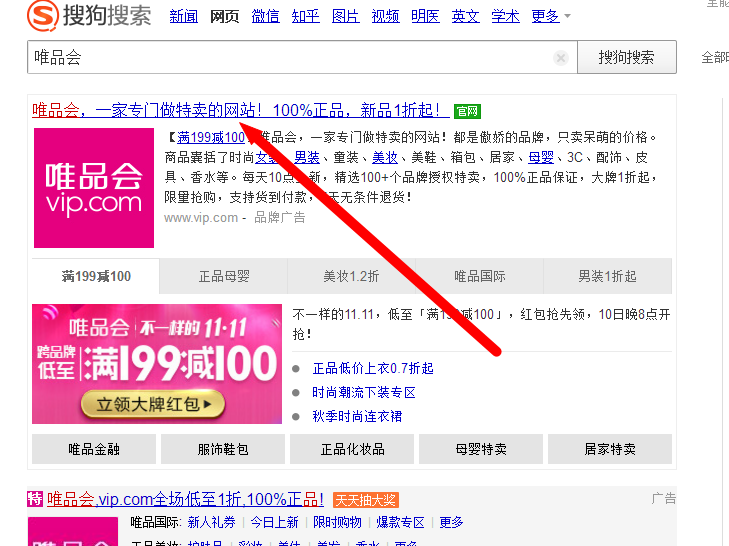729x546 pixels.
Task: Switch to 英文 search
Action: pos(465,16)
